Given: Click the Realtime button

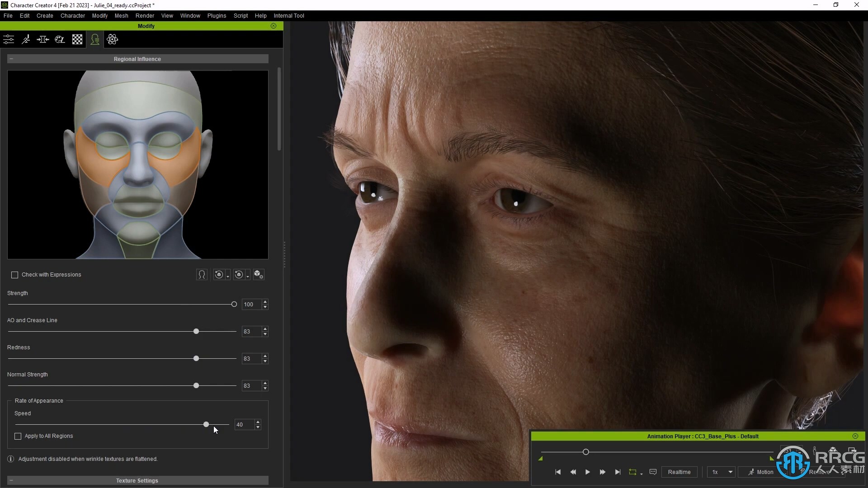Looking at the screenshot, I should (x=679, y=472).
